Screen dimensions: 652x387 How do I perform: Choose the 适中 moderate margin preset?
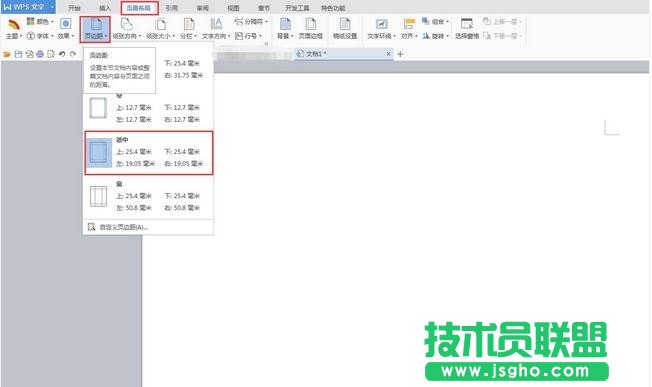click(148, 153)
